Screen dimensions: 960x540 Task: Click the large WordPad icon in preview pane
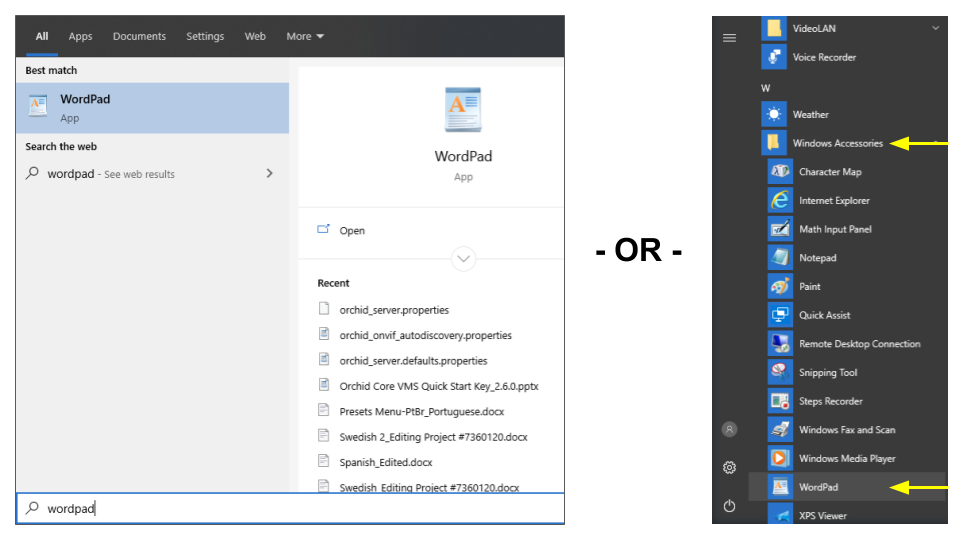click(x=463, y=110)
